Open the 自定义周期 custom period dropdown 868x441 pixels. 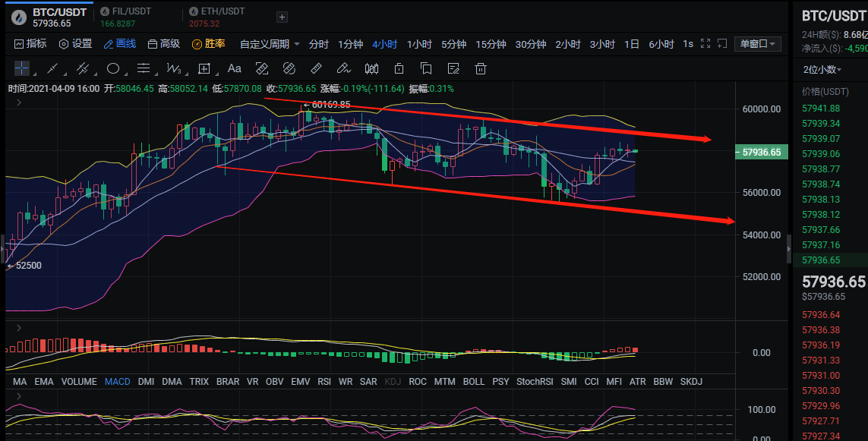pos(270,44)
